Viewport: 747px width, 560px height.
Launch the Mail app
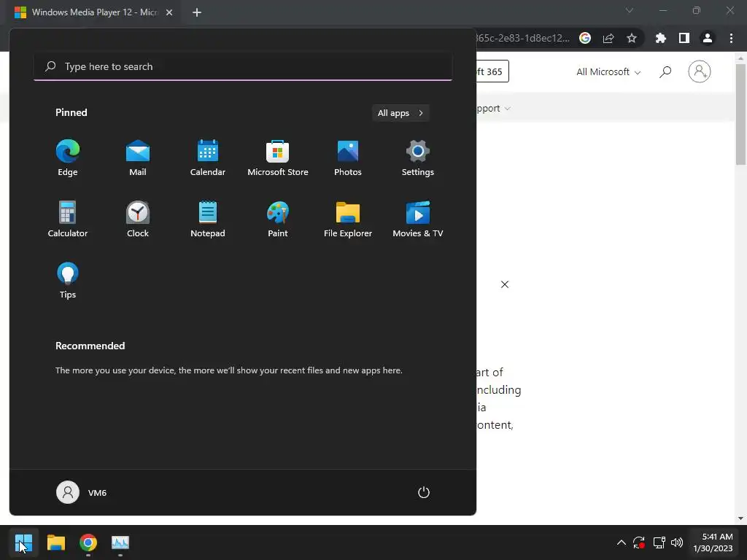click(x=138, y=157)
